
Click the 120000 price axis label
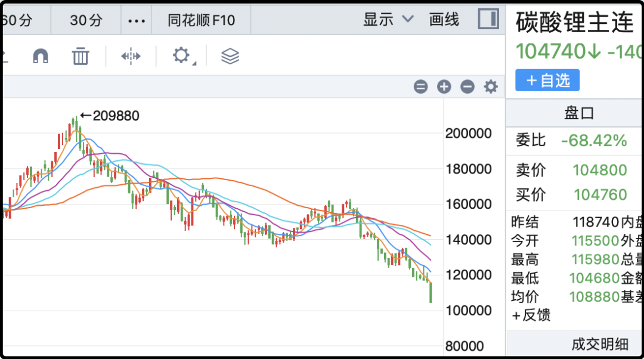tap(469, 275)
